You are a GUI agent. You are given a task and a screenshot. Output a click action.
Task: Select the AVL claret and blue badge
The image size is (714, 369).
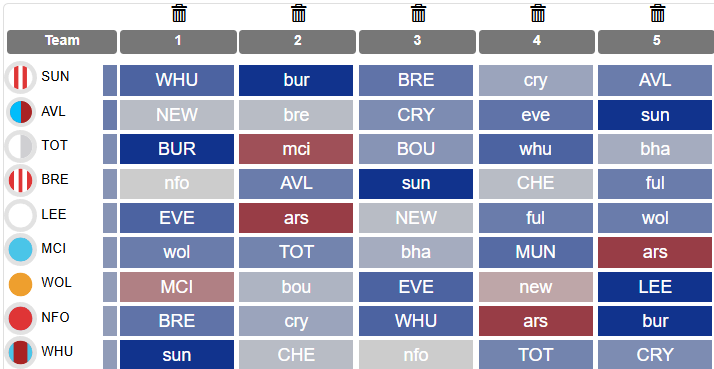20,112
